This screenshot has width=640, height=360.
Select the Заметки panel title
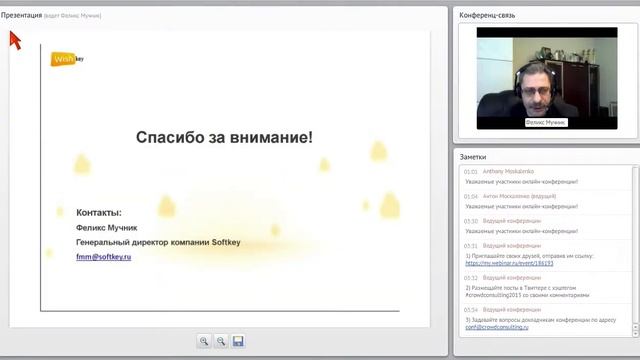point(473,157)
